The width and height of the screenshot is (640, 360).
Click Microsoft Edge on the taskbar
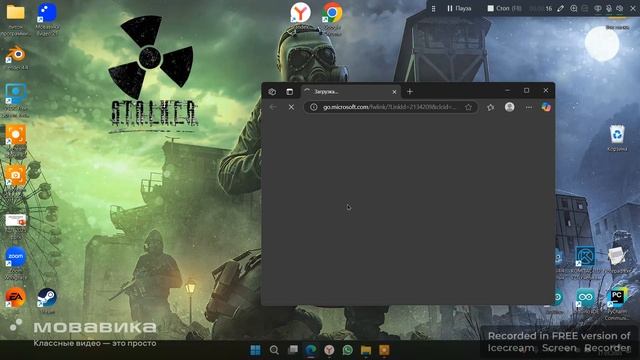[x=311, y=350]
